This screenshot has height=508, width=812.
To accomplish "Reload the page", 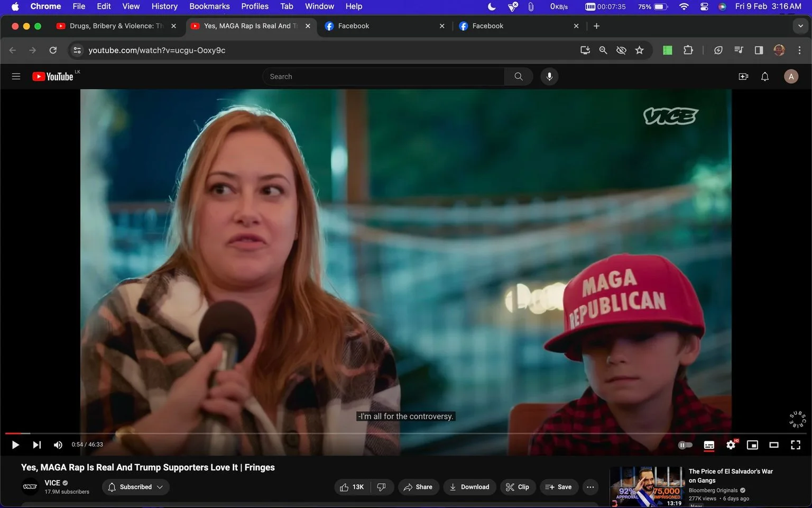I will click(53, 50).
